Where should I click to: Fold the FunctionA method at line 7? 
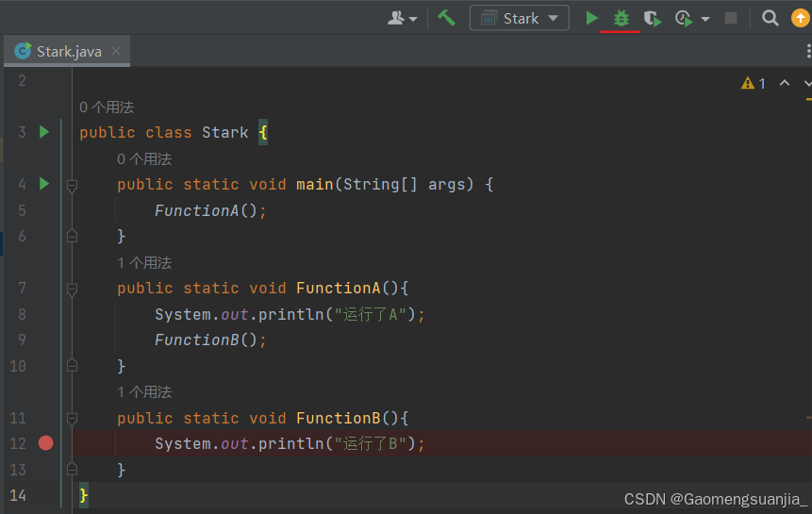(x=72, y=290)
